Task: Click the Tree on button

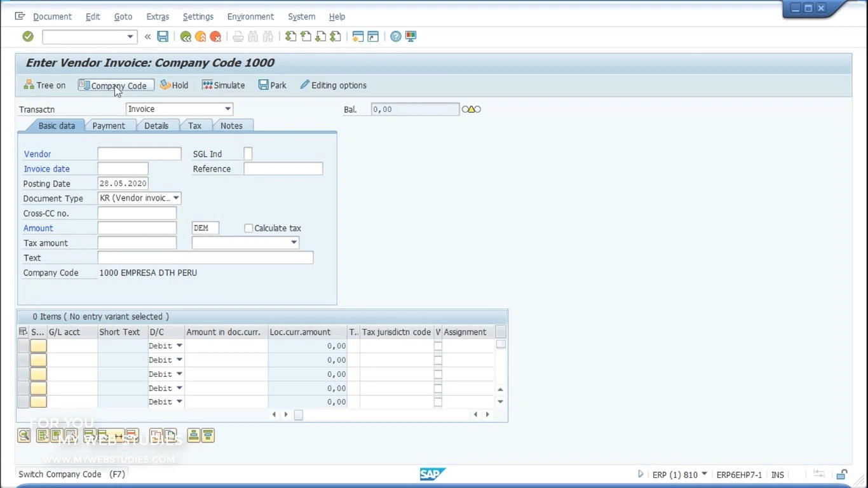Action: pos(44,85)
